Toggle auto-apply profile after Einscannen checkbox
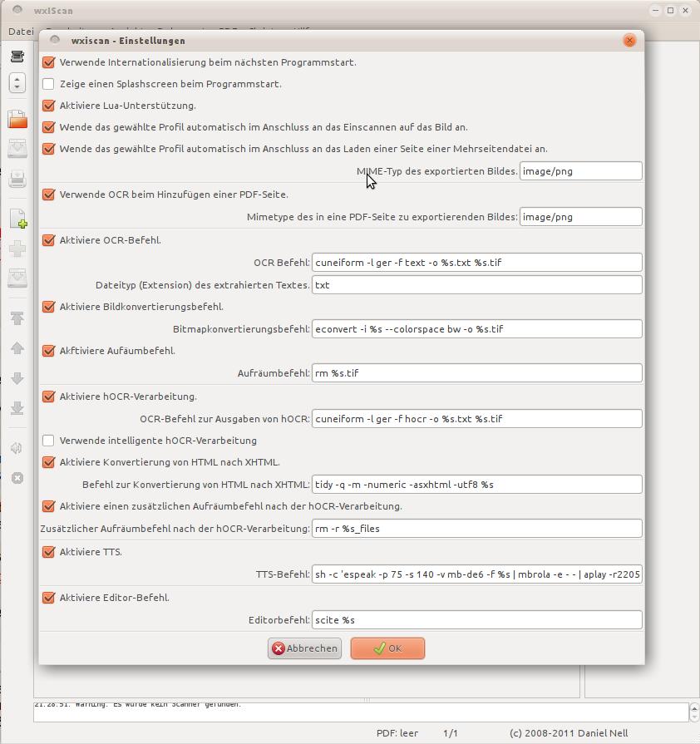 point(48,127)
